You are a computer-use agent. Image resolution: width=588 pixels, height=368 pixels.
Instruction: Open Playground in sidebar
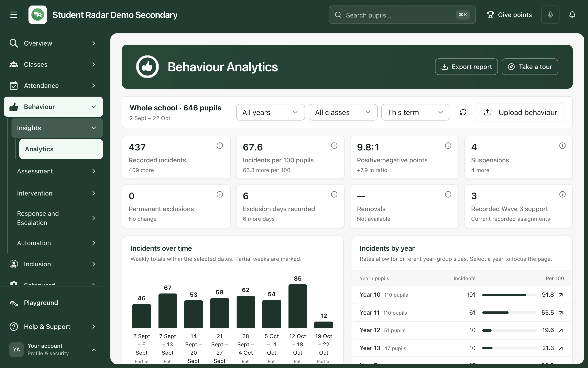(x=53, y=303)
